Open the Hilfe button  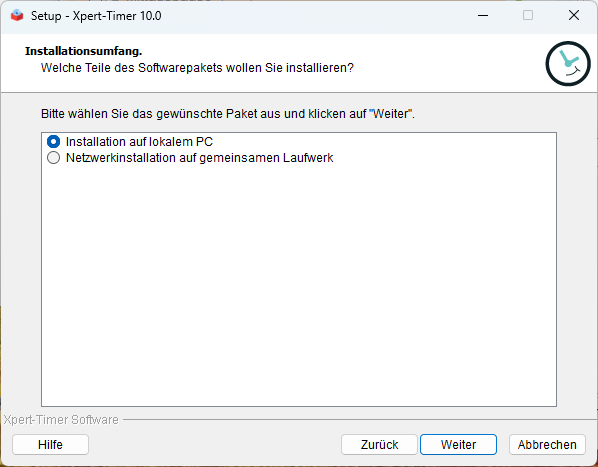point(50,445)
